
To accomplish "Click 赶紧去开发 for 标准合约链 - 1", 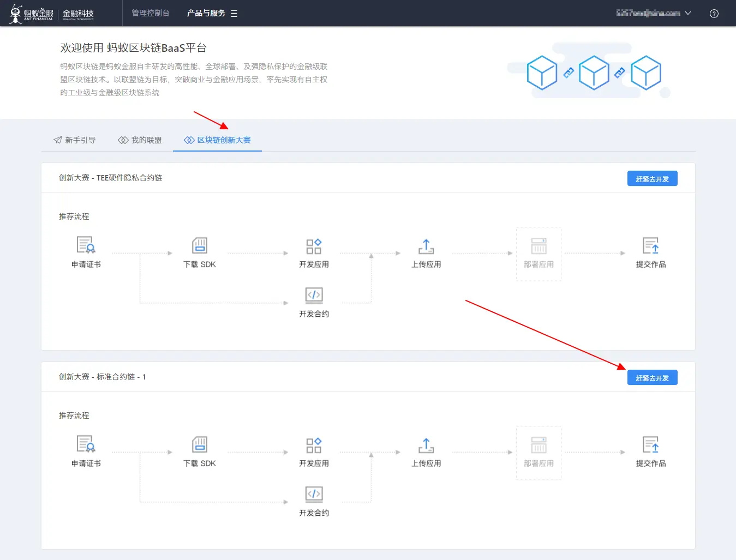I will pyautogui.click(x=652, y=378).
